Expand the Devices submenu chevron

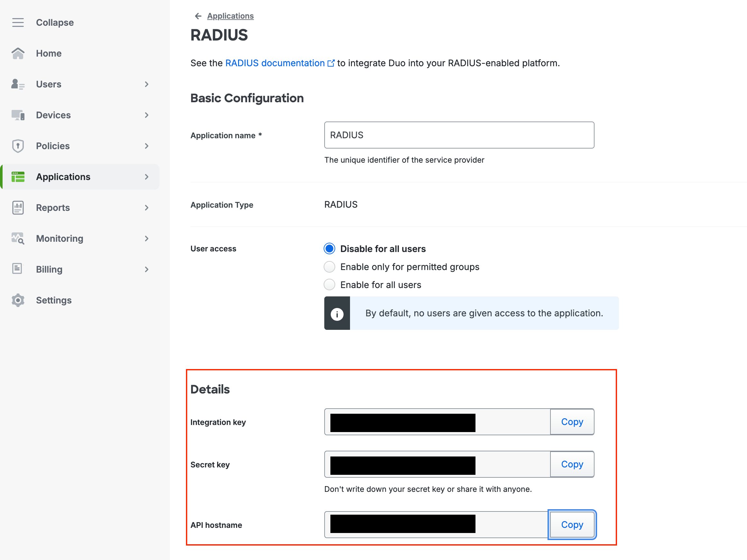[x=147, y=115]
